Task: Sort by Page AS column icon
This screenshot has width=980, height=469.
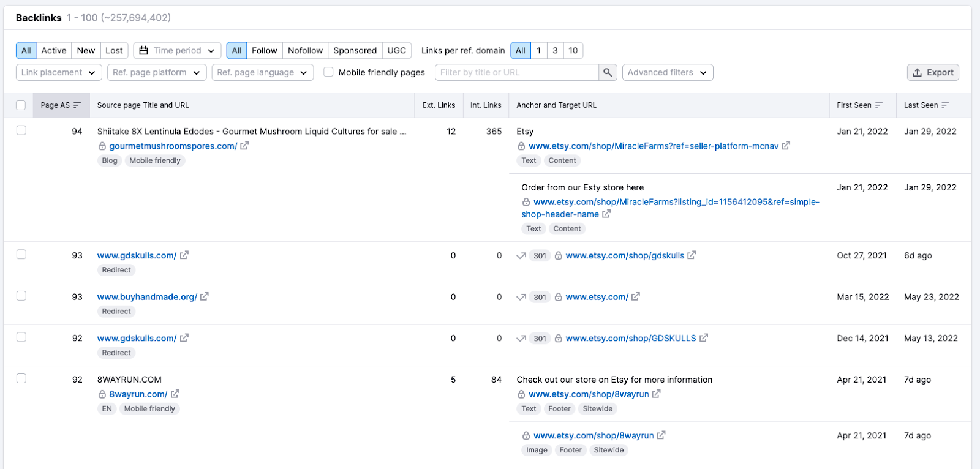Action: point(77,105)
